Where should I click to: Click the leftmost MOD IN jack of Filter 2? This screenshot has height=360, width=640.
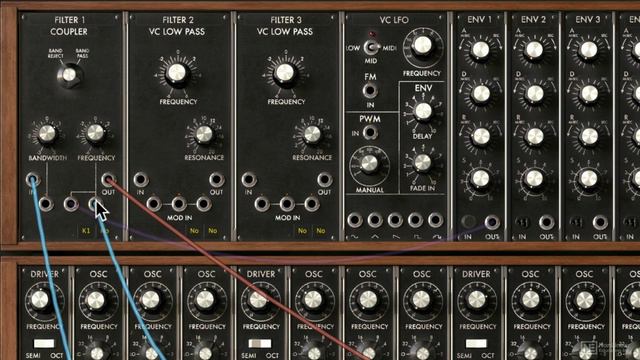[154, 203]
